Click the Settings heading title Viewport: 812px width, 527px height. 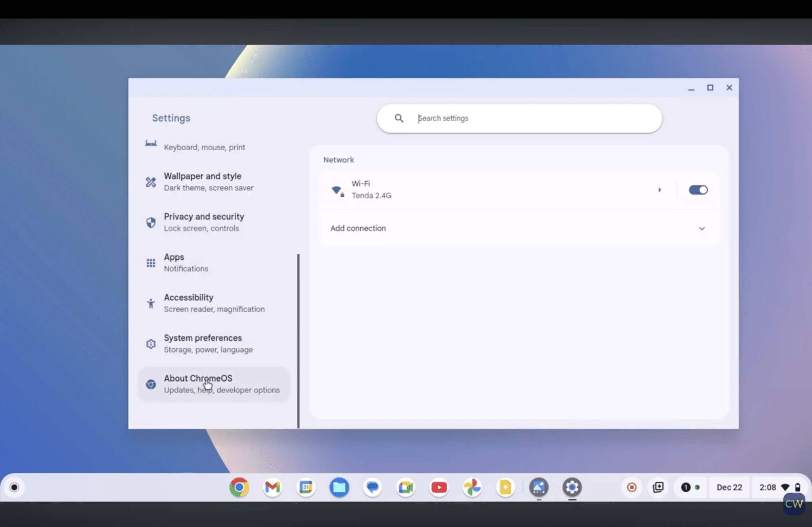pos(171,118)
